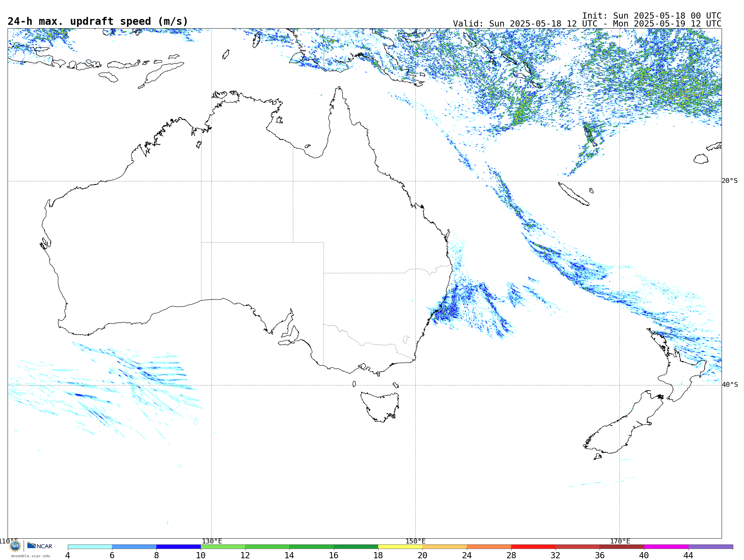Click the '24-h max. updraft speed (m/s)' title
The height and width of the screenshot is (560, 744).
[98, 21]
